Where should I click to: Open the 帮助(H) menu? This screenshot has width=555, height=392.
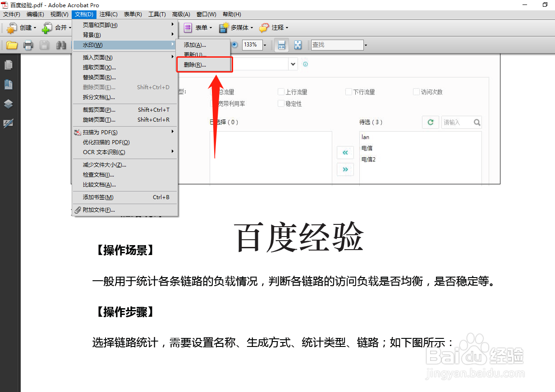[232, 14]
